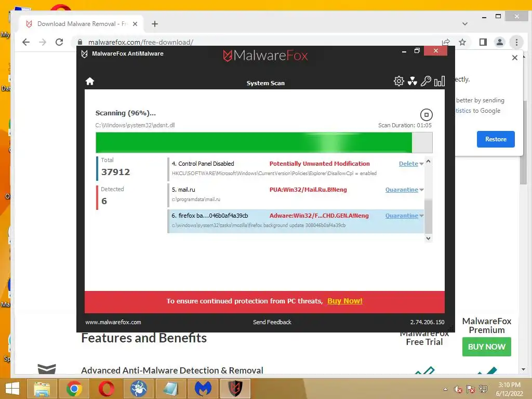This screenshot has height=399, width=532.
Task: Click Delete link for Control Panel Disabled
Action: pos(408,164)
